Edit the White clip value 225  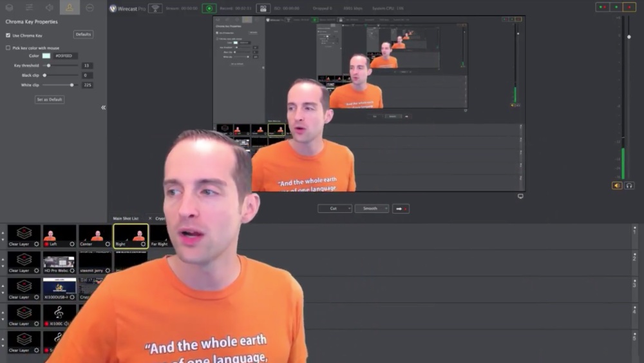tap(87, 85)
